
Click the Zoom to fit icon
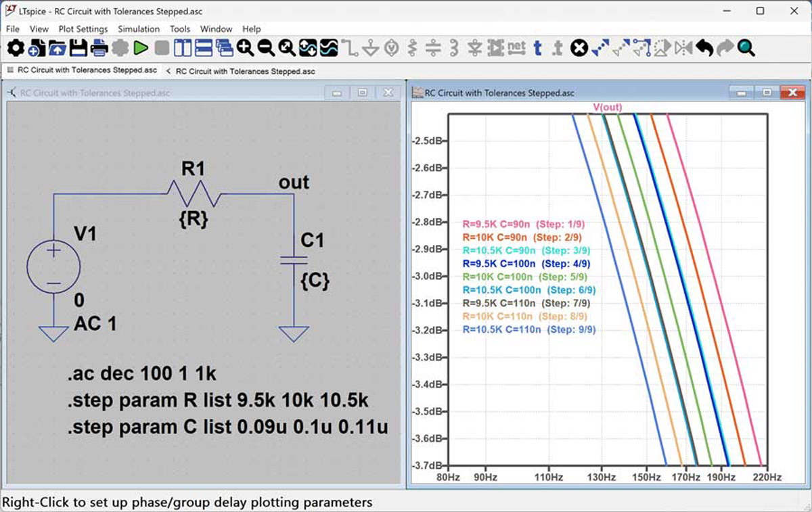pyautogui.click(x=287, y=48)
